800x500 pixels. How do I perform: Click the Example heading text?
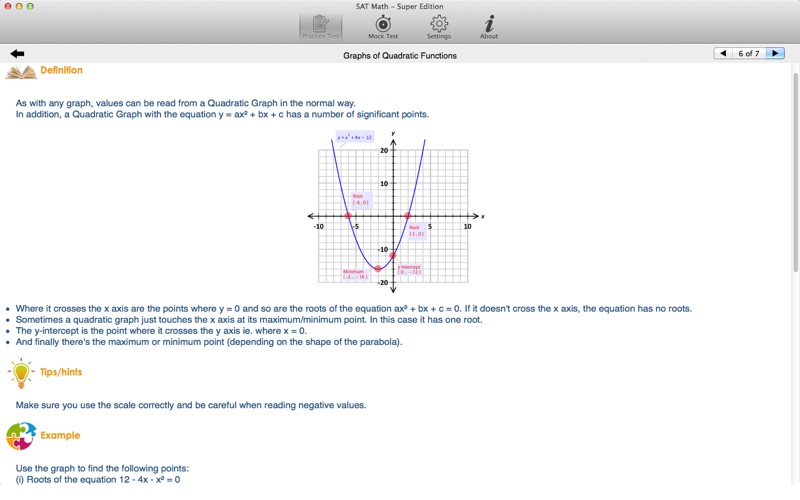(x=60, y=435)
